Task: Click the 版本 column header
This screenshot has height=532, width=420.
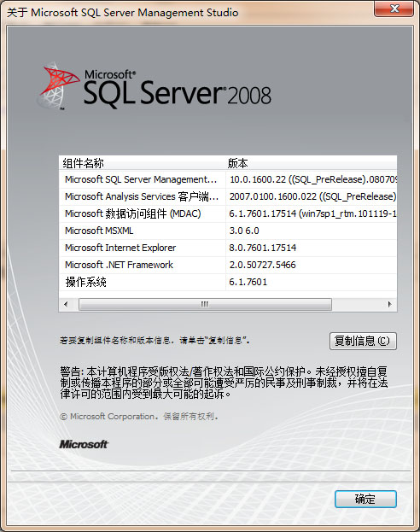Action: [312, 163]
